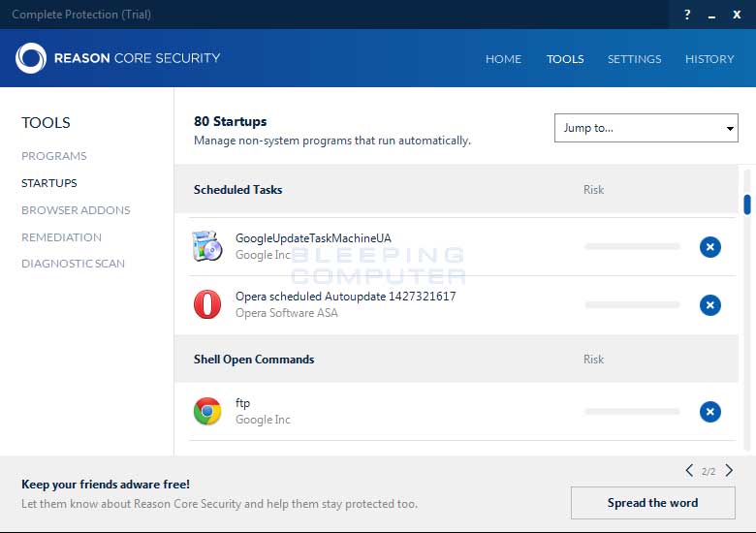
Task: Open DIAGNOSTIC SCAN from the sidebar
Action: (x=73, y=264)
